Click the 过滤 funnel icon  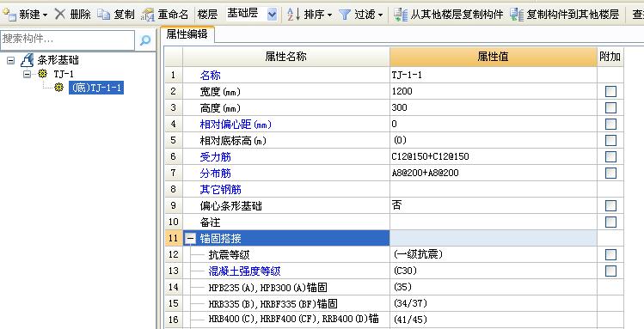coord(345,15)
